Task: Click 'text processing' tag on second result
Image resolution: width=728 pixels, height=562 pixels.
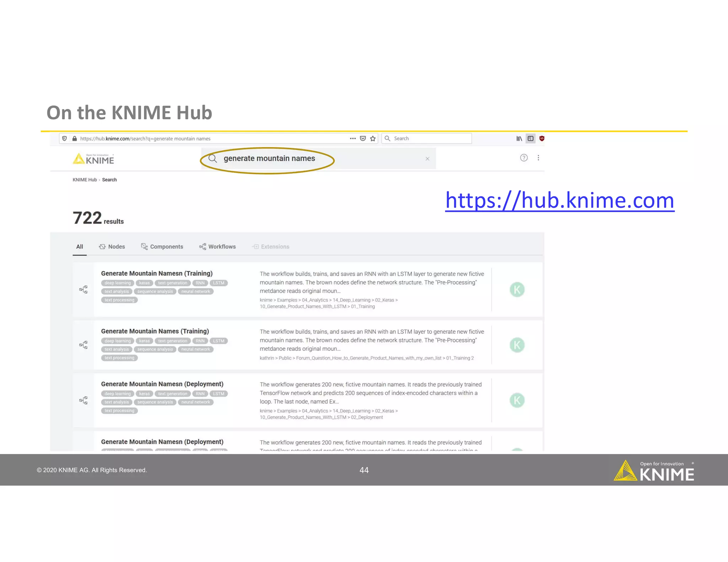Action: 119,358
